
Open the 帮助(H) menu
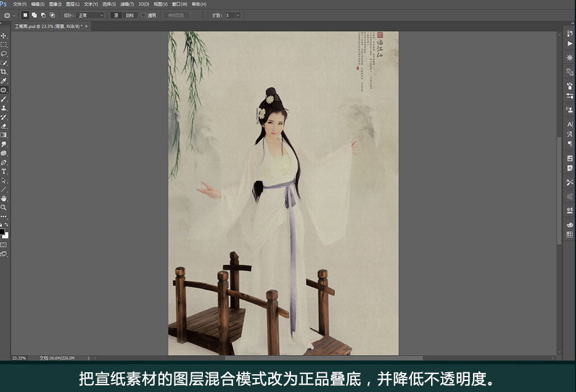click(x=199, y=4)
